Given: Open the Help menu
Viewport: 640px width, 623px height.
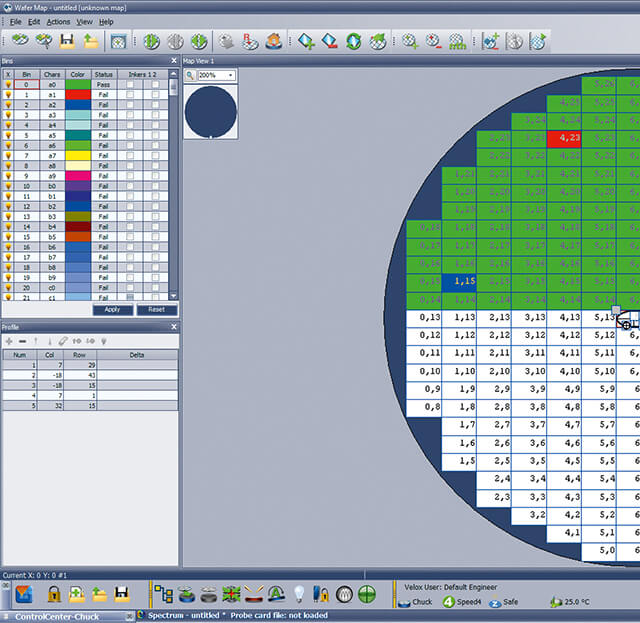Looking at the screenshot, I should tap(106, 22).
